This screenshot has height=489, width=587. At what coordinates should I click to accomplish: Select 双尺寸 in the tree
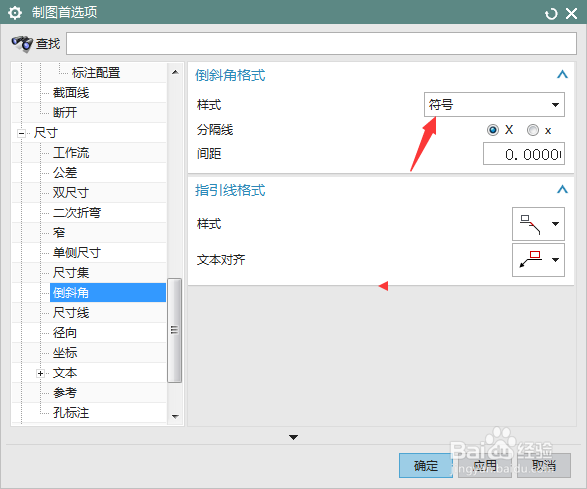click(x=71, y=192)
